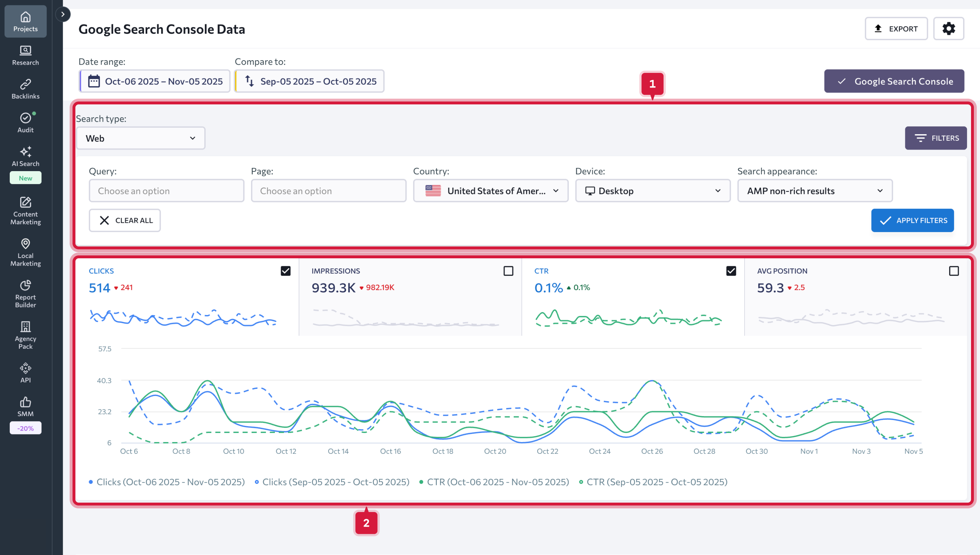Select the Google Search Console tab
This screenshot has width=980, height=555.
point(894,81)
